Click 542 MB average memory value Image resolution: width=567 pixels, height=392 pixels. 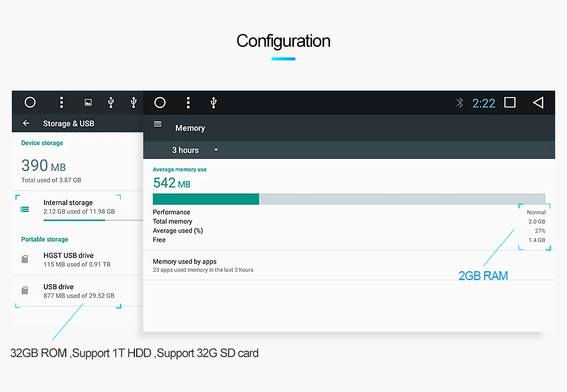pos(172,183)
